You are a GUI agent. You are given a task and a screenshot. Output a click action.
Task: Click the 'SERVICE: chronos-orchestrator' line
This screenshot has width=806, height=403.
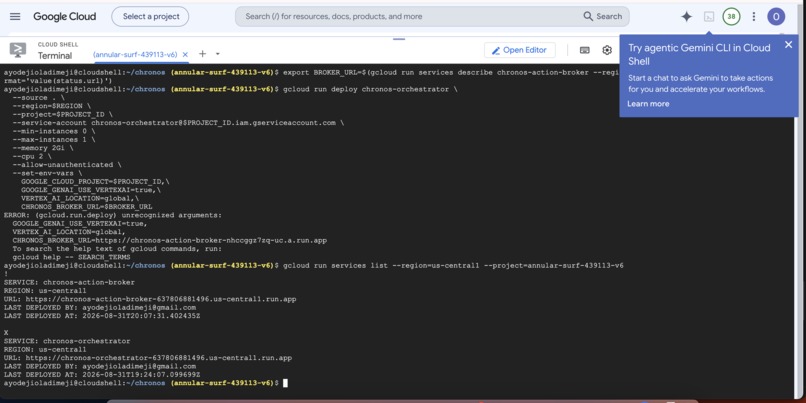pos(67,341)
